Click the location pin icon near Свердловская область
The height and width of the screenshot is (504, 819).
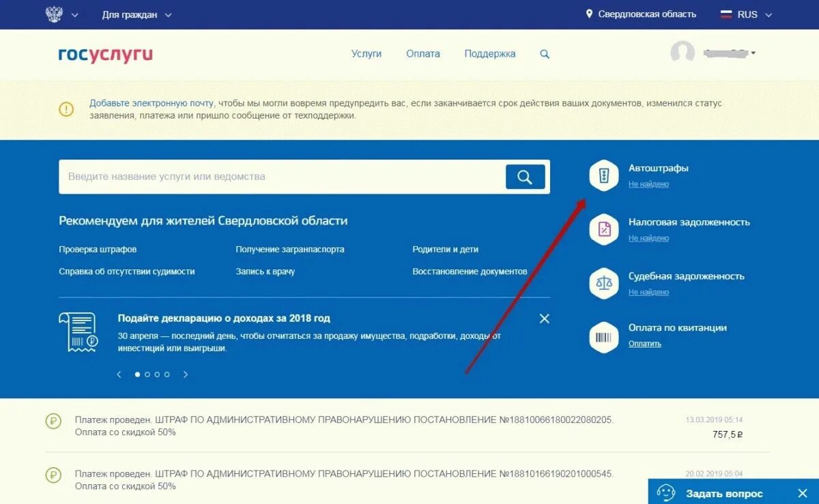pos(589,14)
